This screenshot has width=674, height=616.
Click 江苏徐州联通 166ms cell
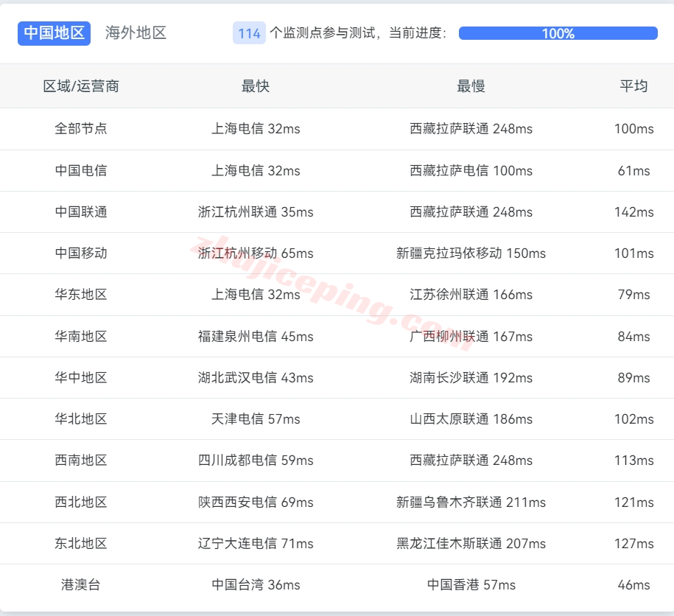471,295
